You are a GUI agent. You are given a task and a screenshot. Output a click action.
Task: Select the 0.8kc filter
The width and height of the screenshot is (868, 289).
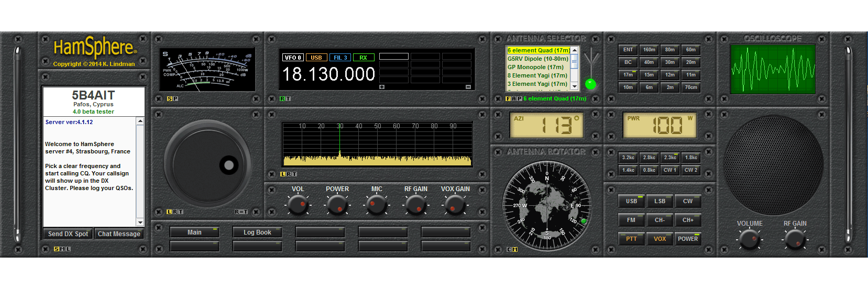(x=649, y=170)
